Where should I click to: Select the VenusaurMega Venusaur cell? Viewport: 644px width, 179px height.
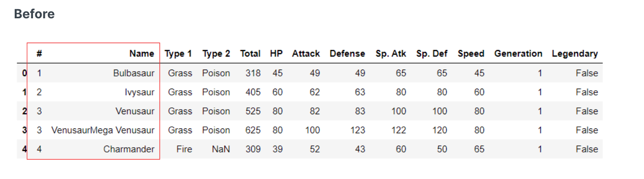[x=103, y=130]
